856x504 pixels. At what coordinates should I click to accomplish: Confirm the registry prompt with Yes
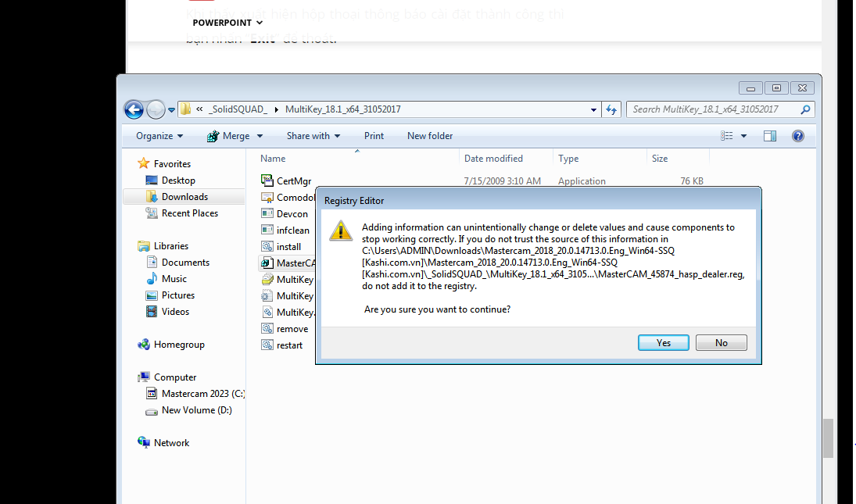coord(663,343)
